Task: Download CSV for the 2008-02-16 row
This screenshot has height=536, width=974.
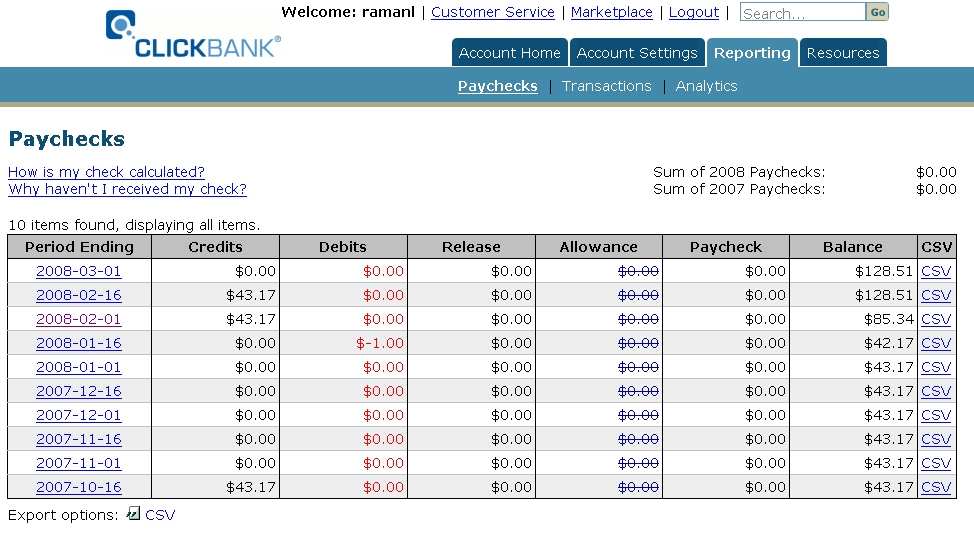Action: [x=936, y=295]
